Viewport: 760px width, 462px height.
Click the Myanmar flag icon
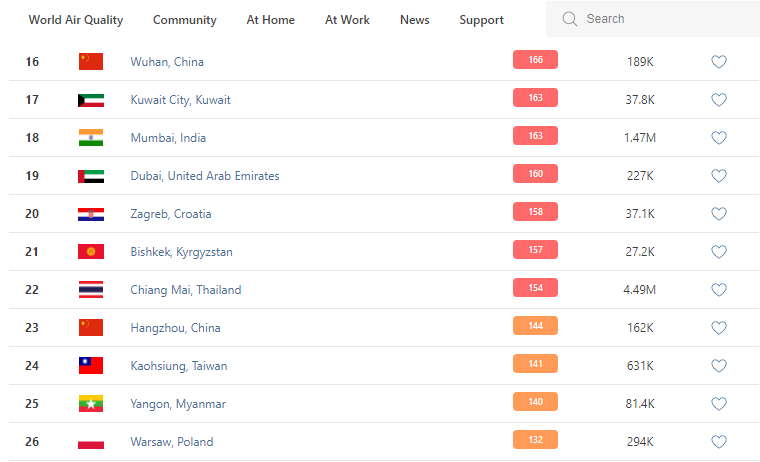[91, 404]
